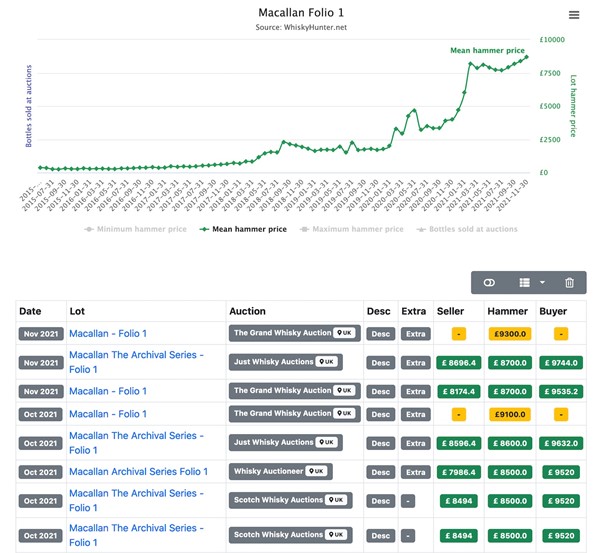Click UK location badge on first Just Whisky Auctions
Image resolution: width=601 pixels, height=553 pixels.
[326, 362]
